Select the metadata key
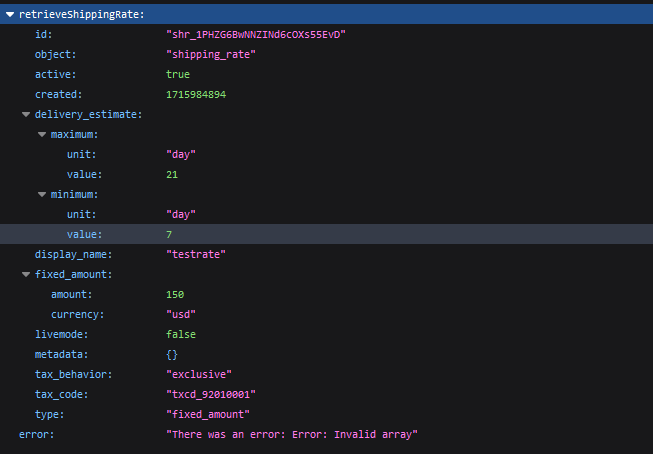 [x=61, y=354]
